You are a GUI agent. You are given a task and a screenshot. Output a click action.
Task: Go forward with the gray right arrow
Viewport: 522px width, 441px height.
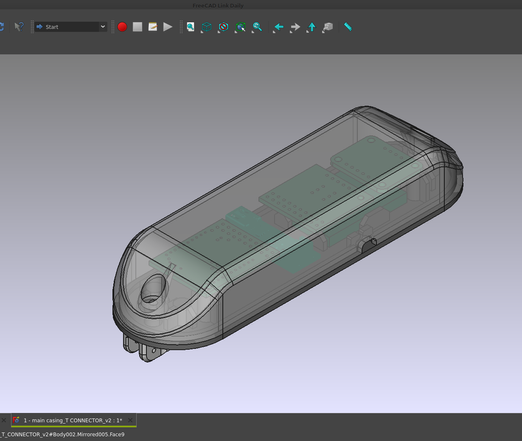click(295, 27)
